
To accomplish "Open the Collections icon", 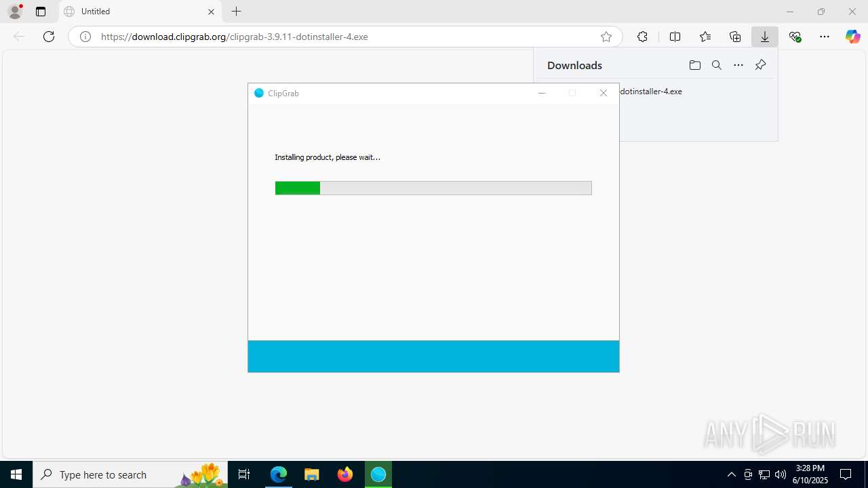I will [735, 37].
